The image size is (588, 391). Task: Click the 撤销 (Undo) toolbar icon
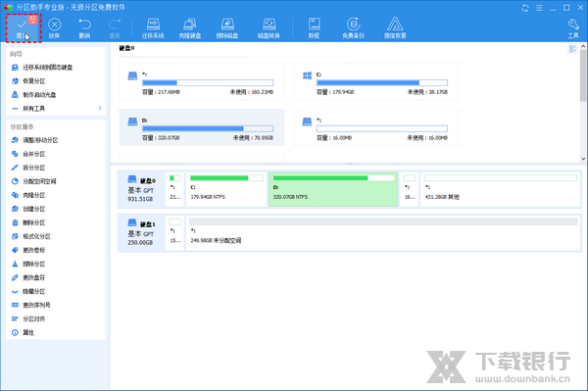(x=84, y=28)
